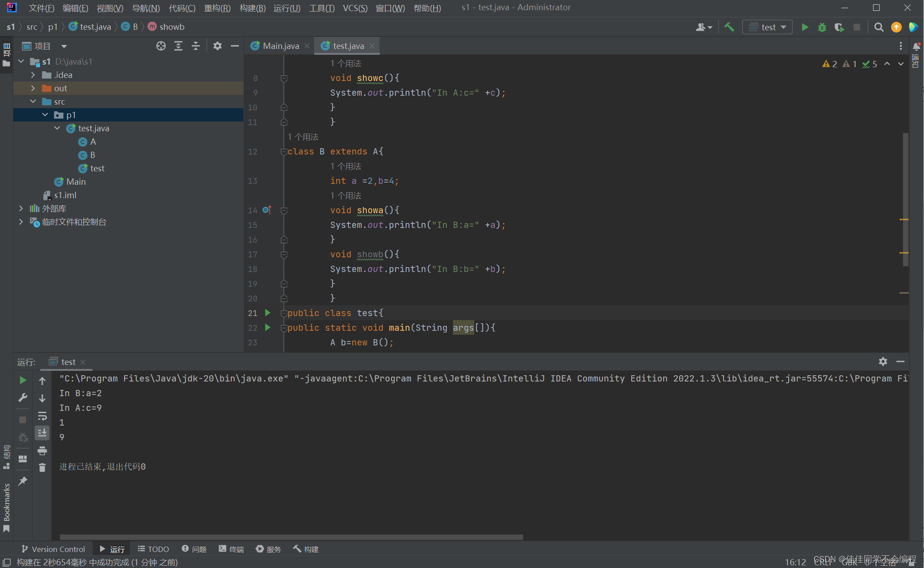Run the test configuration from the toolbar
This screenshot has width=924, height=568.
[805, 27]
